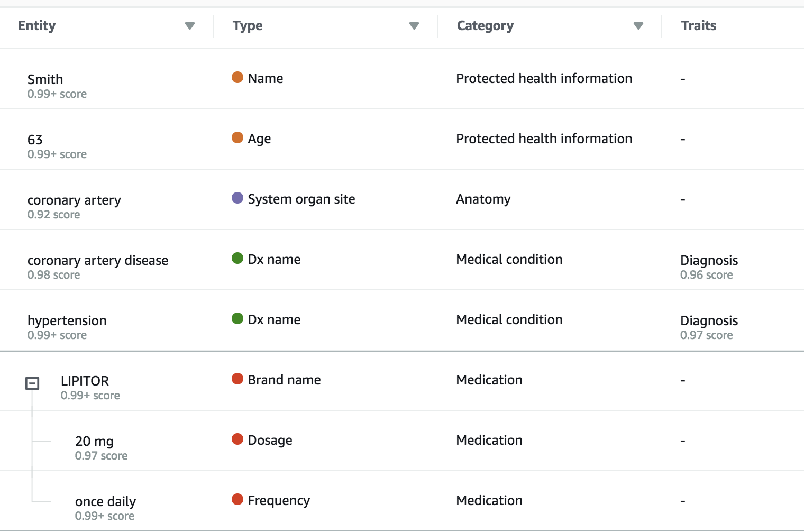
Task: Click the Traits column header
Action: click(698, 26)
